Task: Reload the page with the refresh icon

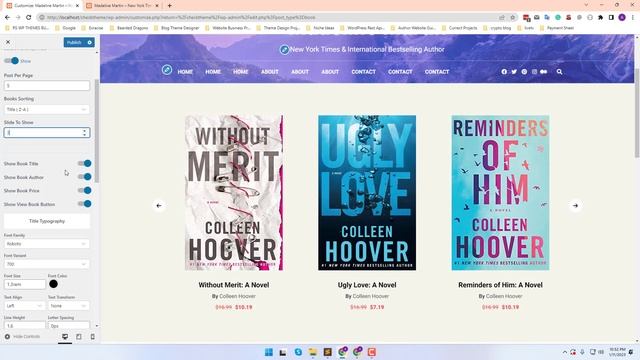Action: tap(29, 18)
